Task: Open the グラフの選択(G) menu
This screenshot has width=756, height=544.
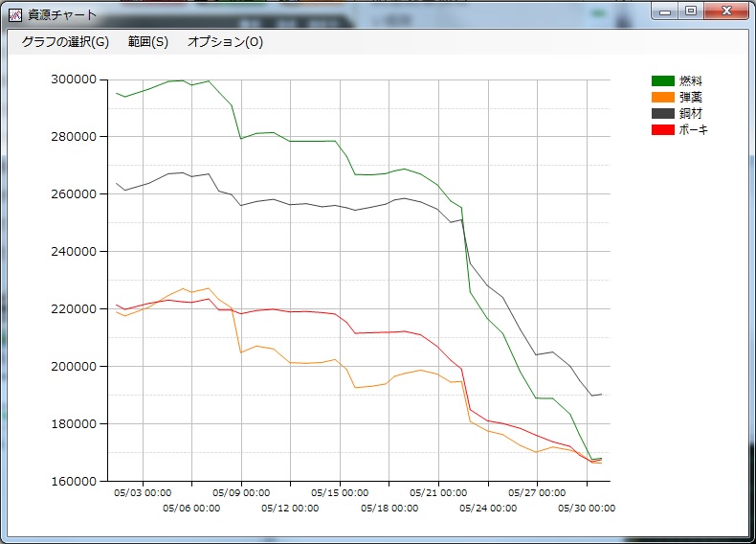Action: point(65,42)
